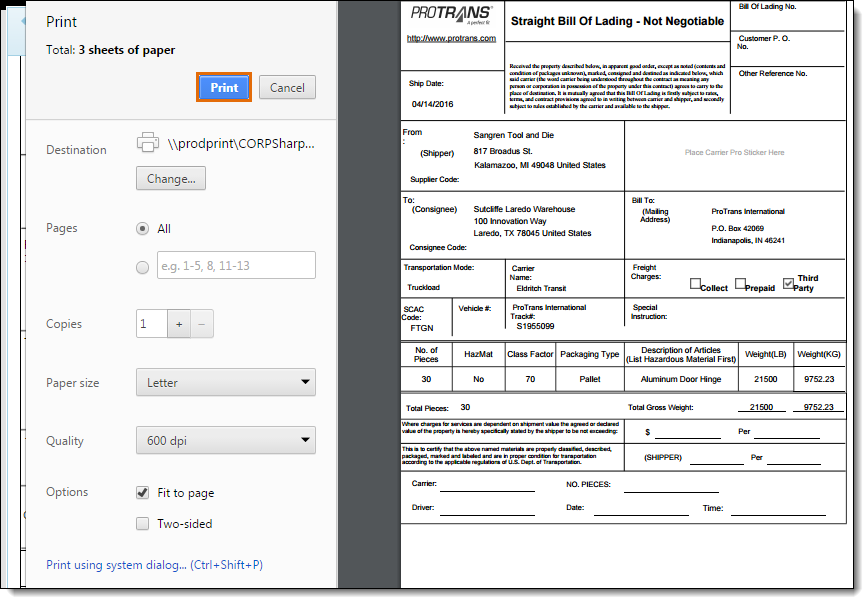Select the All pages radio button

click(143, 229)
